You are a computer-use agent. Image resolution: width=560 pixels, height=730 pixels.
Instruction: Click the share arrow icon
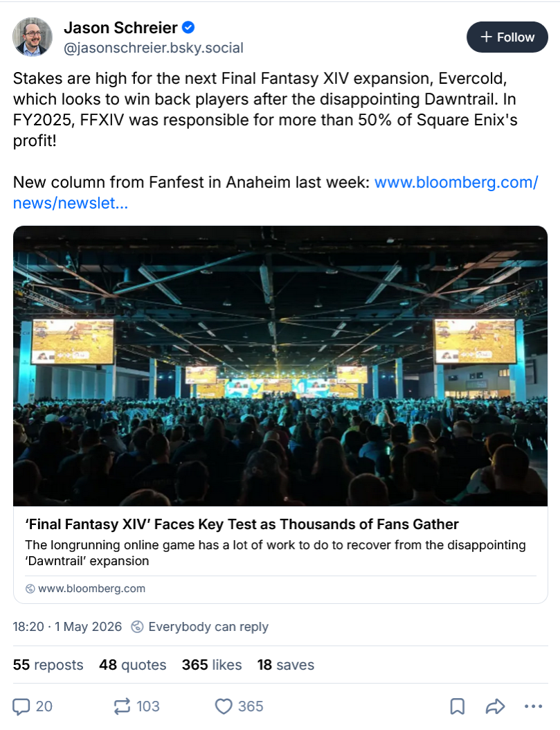pos(495,706)
